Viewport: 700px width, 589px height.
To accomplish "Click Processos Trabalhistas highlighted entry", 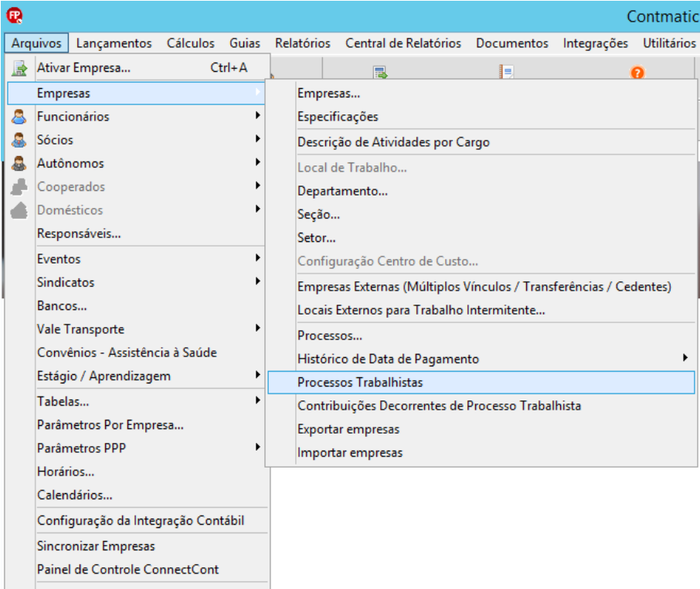I will coord(481,383).
